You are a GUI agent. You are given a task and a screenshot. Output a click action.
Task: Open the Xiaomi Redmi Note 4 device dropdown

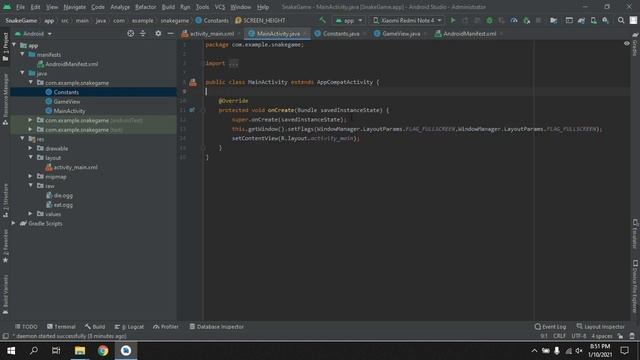[x=407, y=20]
